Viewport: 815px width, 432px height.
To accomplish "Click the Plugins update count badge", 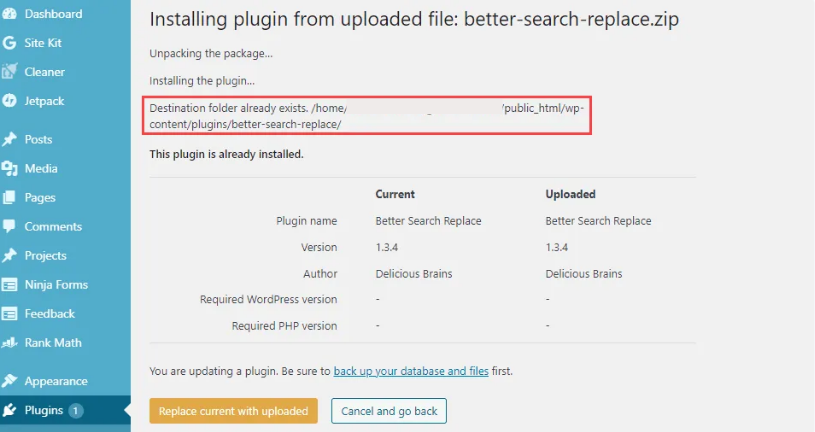I will coord(75,411).
